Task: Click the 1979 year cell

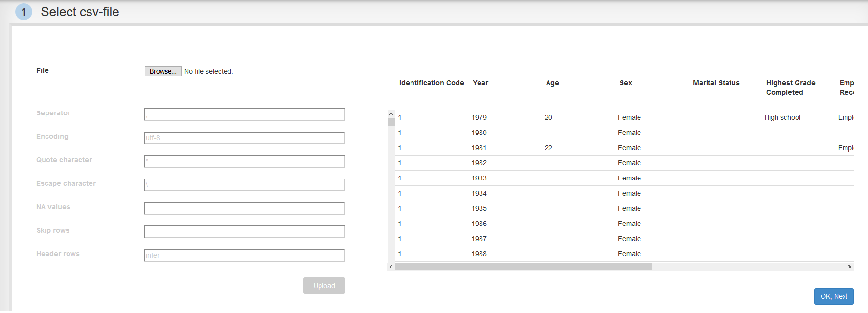Action: coord(479,117)
